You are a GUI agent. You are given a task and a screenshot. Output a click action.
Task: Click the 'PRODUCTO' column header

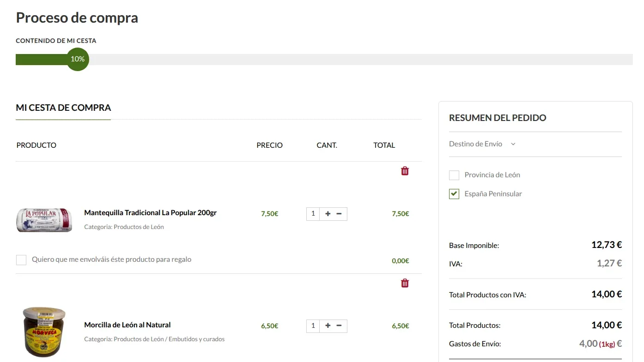coord(36,145)
